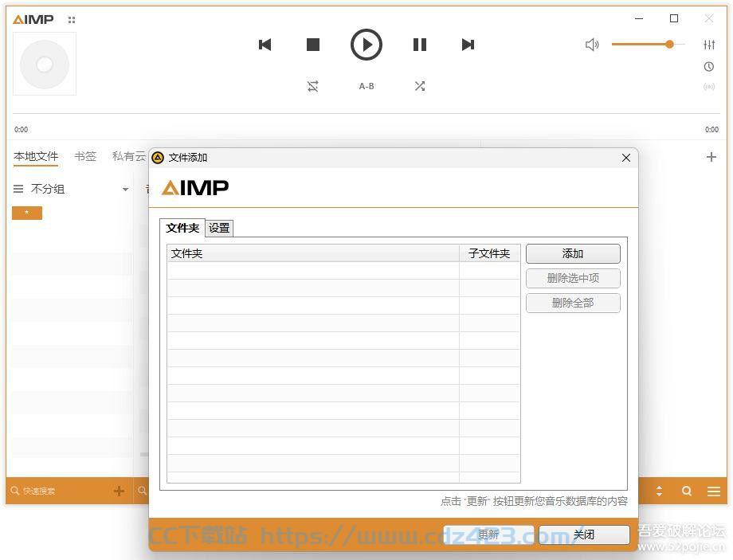Click the 子文件夹 column header

(489, 253)
